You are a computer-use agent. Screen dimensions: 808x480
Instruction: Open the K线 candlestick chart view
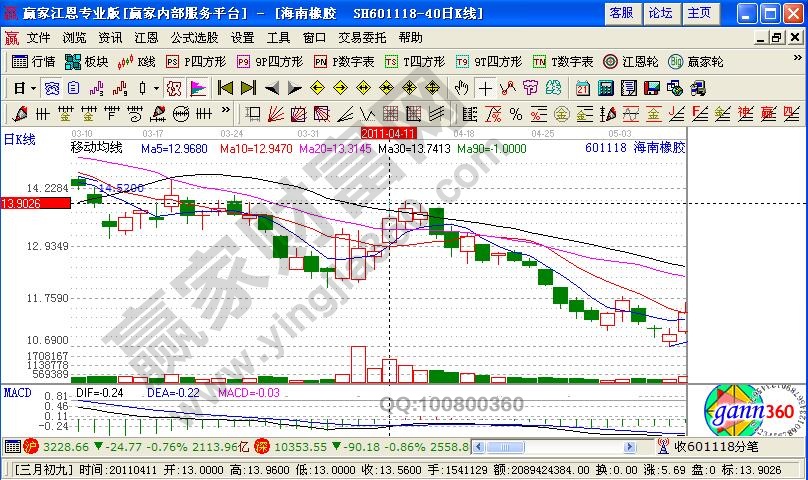coord(138,61)
